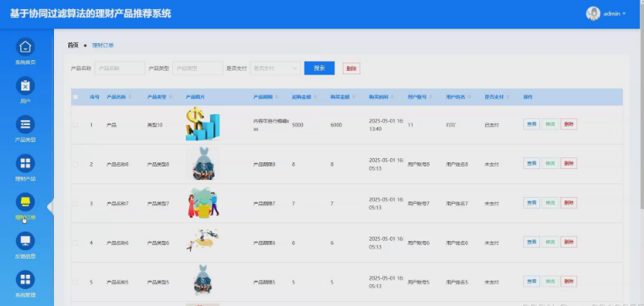Check the checkbox for row 3

click(75, 204)
